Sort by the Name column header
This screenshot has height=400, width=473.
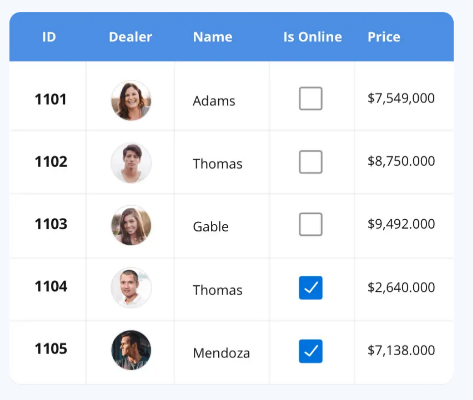click(x=213, y=37)
